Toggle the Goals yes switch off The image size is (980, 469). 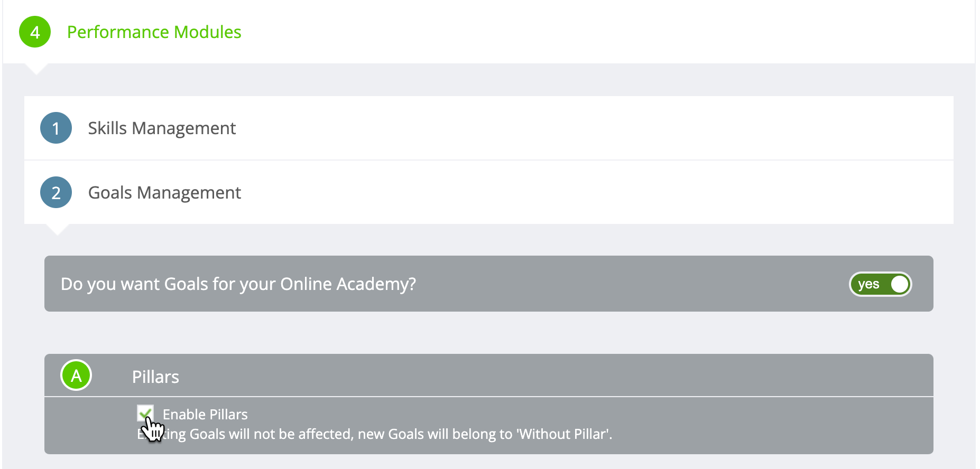(880, 284)
